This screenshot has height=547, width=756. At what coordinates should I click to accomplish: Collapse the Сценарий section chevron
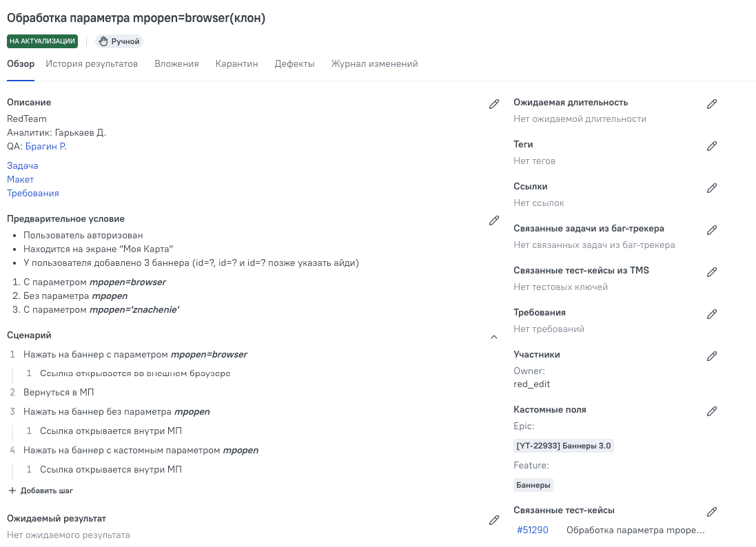tap(494, 337)
